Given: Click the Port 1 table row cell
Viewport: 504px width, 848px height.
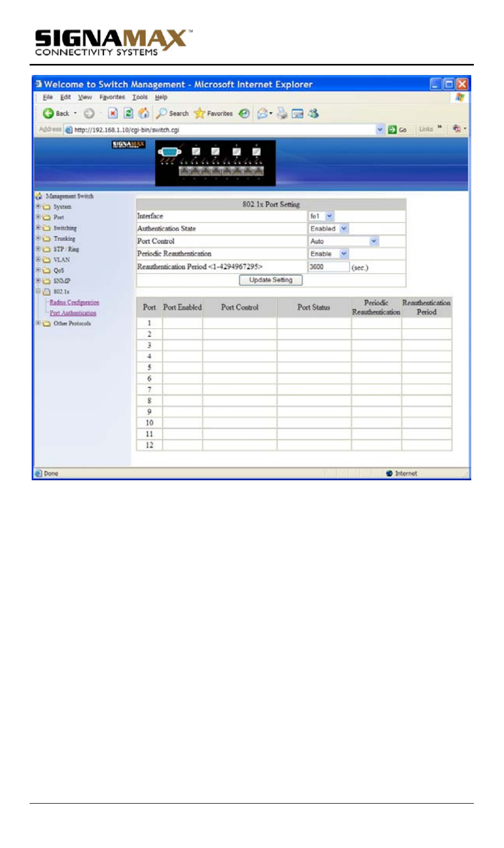Looking at the screenshot, I should tap(150, 323).
